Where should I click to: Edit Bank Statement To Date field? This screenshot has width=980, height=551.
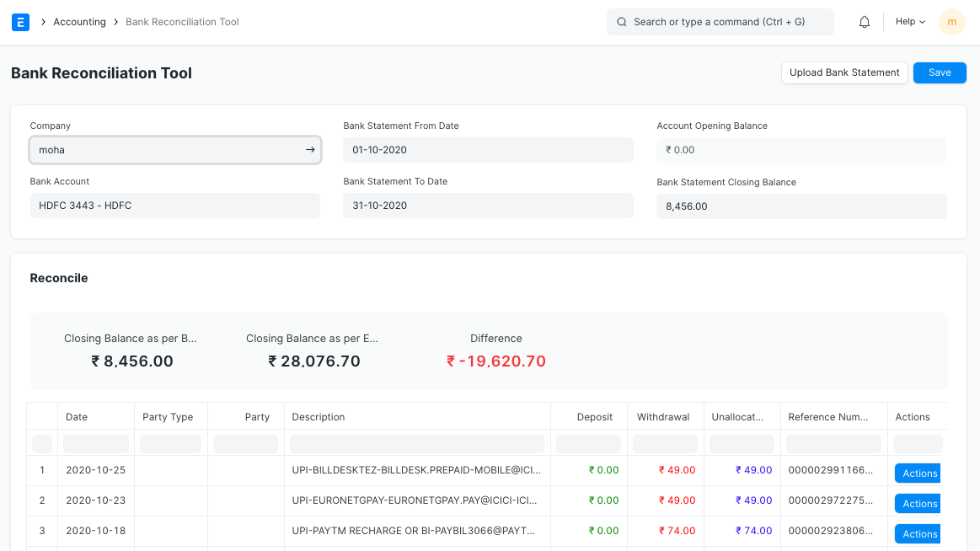tap(488, 206)
